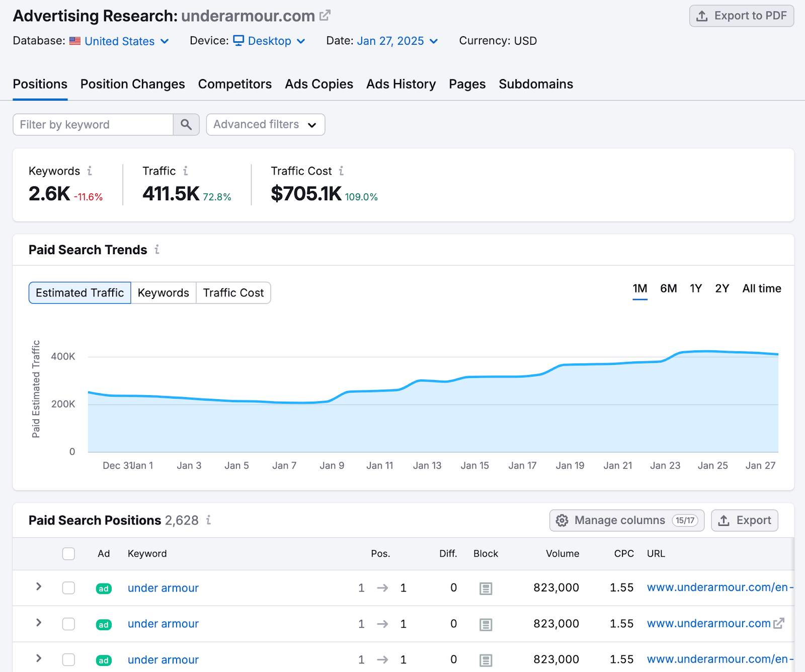
Task: Click the desktop device icon near Device
Action: pos(238,41)
